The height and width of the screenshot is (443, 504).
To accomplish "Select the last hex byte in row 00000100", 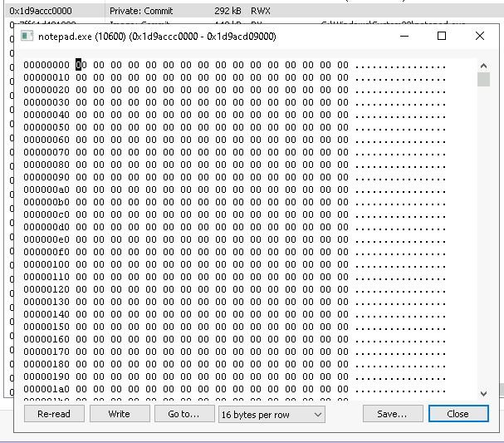I will [x=343, y=264].
